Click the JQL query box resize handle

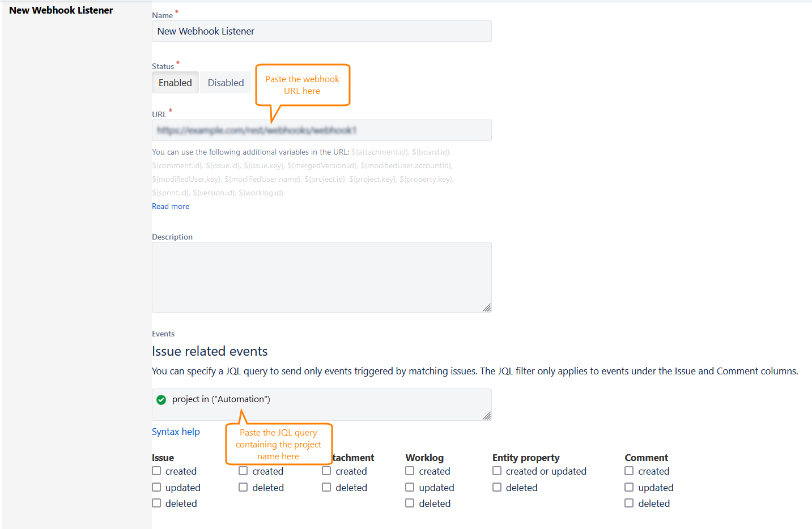487,416
